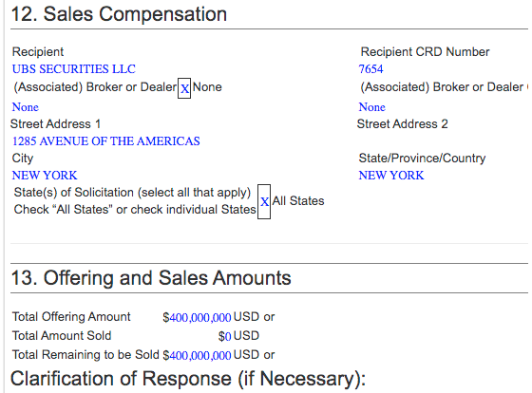Click the Street Address 2 label
This screenshot has width=532, height=393.
(403, 123)
